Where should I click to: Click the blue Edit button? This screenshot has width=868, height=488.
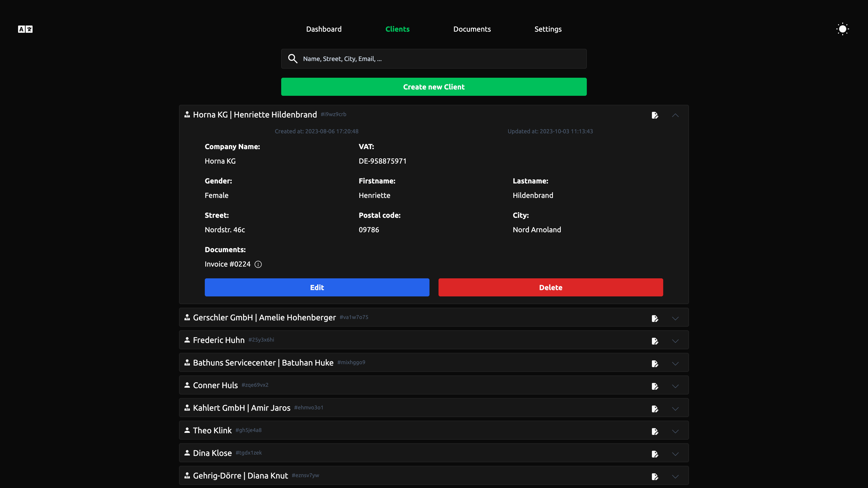tap(317, 287)
